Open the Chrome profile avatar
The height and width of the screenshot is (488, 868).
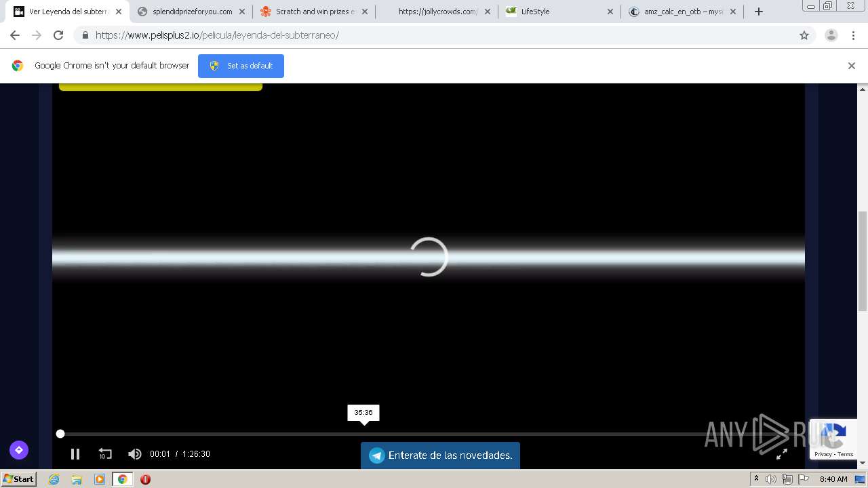831,35
